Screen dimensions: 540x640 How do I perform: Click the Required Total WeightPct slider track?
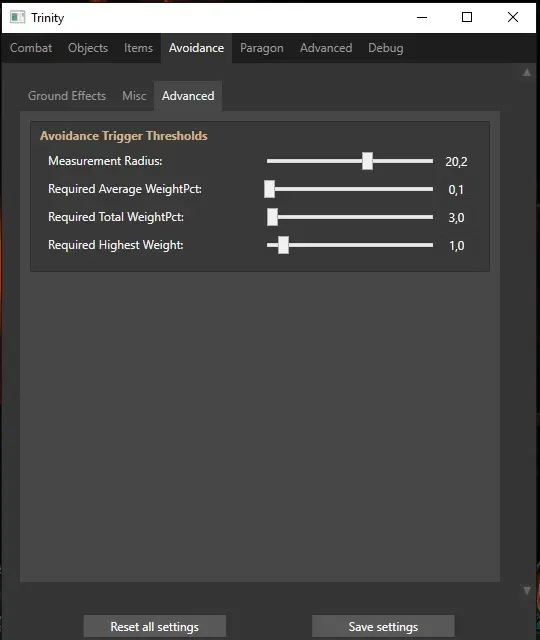(350, 217)
